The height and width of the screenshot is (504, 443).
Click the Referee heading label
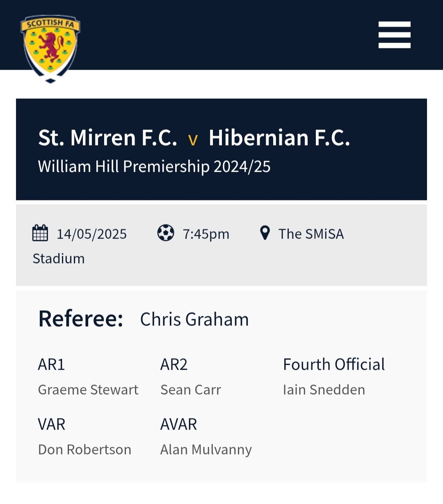point(81,319)
